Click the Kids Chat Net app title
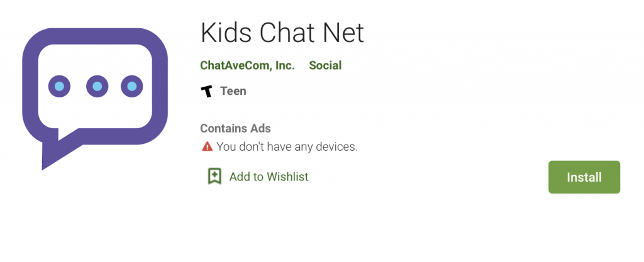Viewport: 644px width, 262px height. pyautogui.click(x=282, y=33)
